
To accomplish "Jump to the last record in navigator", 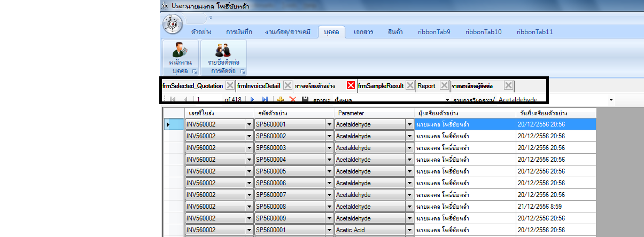I will (x=265, y=99).
